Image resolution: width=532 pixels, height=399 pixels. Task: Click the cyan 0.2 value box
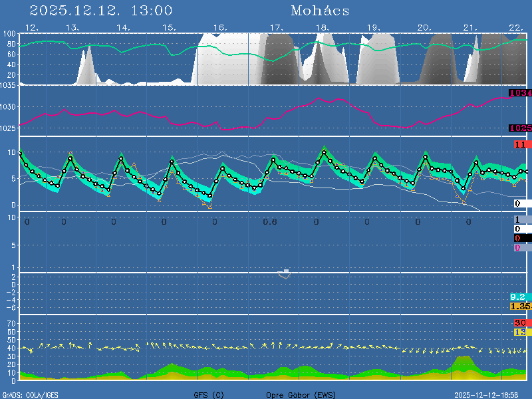[x=519, y=297]
